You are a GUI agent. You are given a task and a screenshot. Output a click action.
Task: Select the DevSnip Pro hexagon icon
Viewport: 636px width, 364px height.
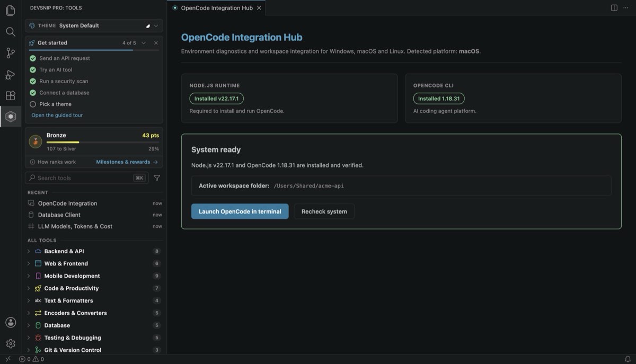[11, 117]
